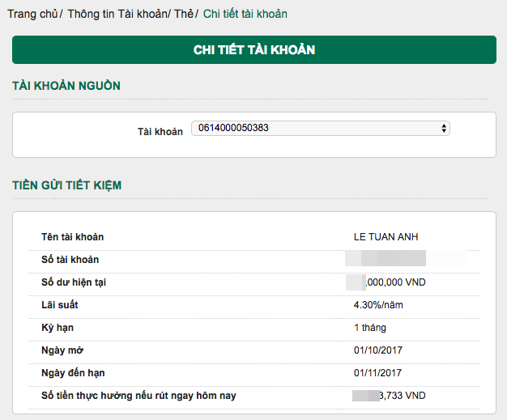507x420 pixels.
Task: Click the Tài khoản field label
Action: coord(160,132)
